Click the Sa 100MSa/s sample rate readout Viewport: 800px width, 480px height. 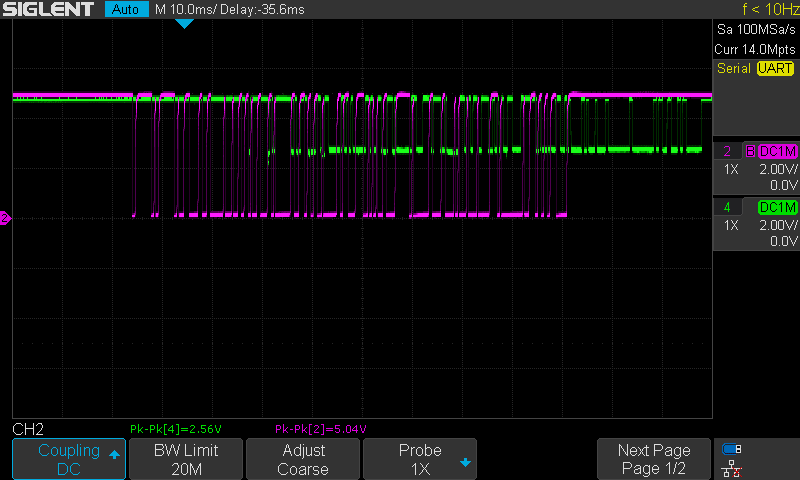(754, 29)
